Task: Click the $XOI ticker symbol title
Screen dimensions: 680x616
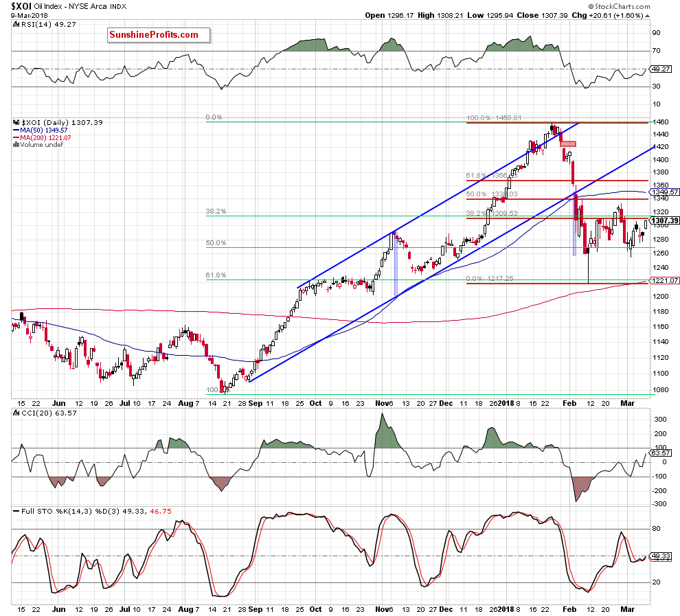Action: (21, 6)
